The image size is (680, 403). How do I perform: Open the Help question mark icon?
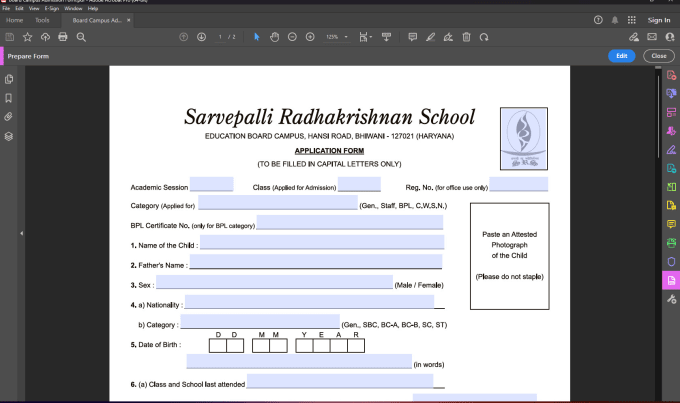pyautogui.click(x=598, y=20)
